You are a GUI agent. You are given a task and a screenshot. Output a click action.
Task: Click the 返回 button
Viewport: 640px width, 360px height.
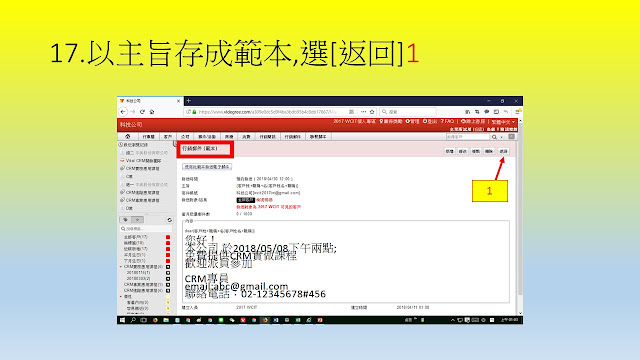(x=503, y=151)
